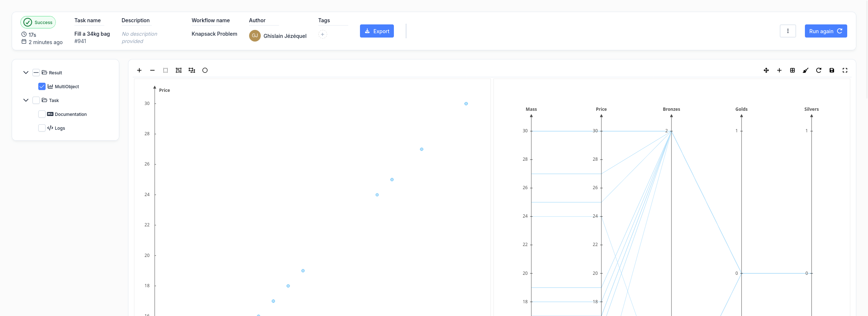Viewport: 868px width, 316px height.
Task: Enable the Logs checkbox
Action: [42, 128]
